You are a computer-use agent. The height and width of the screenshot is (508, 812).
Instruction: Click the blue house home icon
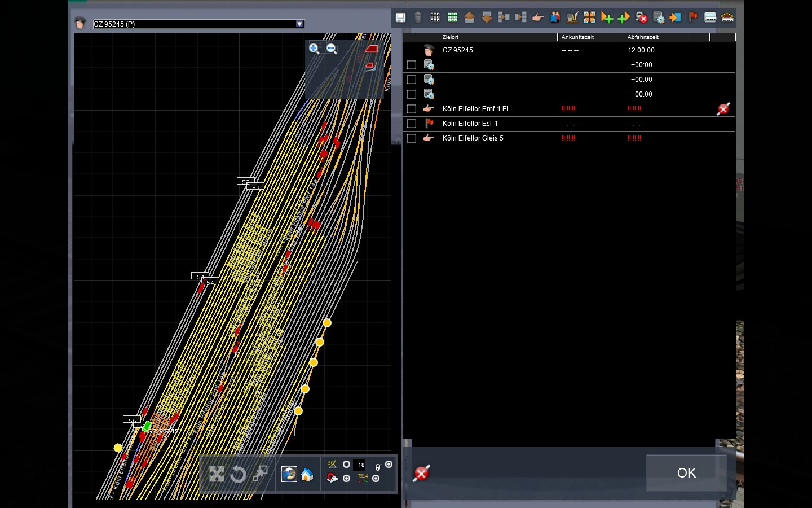307,475
